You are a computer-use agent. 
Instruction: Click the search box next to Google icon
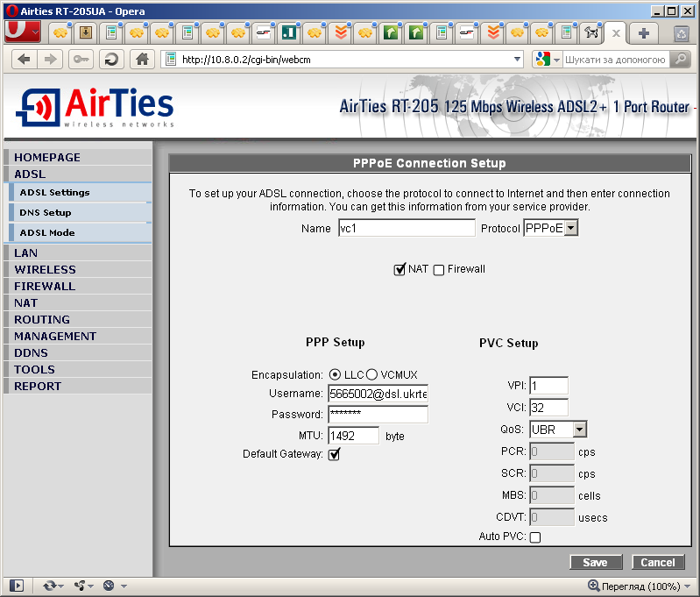click(x=616, y=59)
